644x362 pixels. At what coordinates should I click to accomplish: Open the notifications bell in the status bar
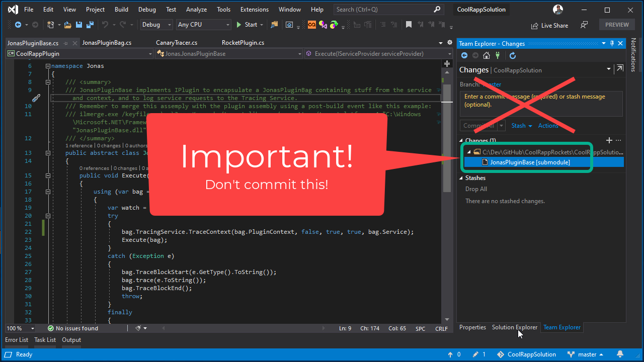pyautogui.click(x=619, y=354)
